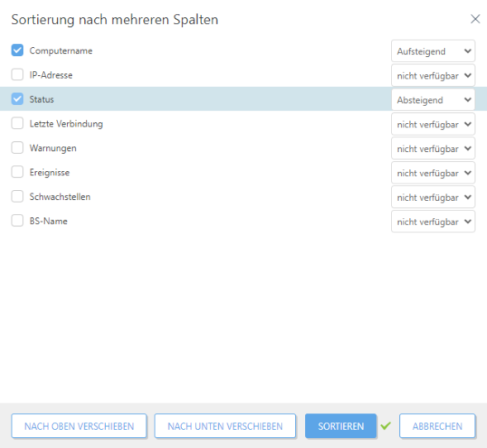
Task: Open the Schwachstellen sort dropdown
Action: 433,198
